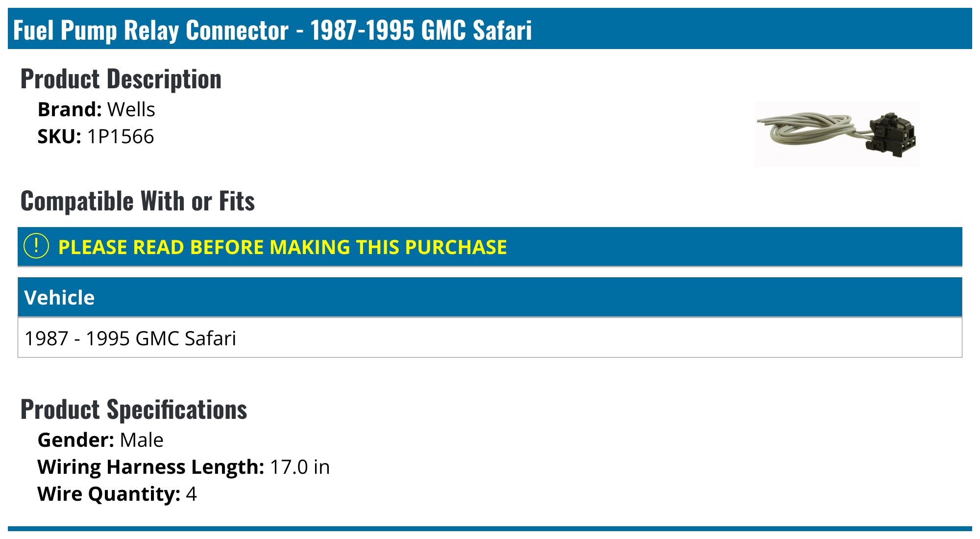Select the SKU value 1P1566
This screenshot has width=980, height=539.
121,136
